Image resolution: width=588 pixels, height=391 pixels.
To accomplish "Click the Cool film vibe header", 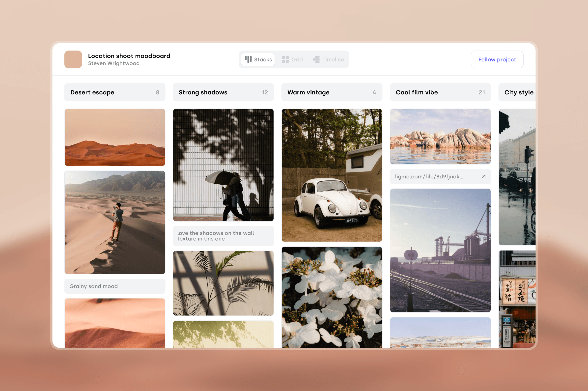I will [440, 92].
